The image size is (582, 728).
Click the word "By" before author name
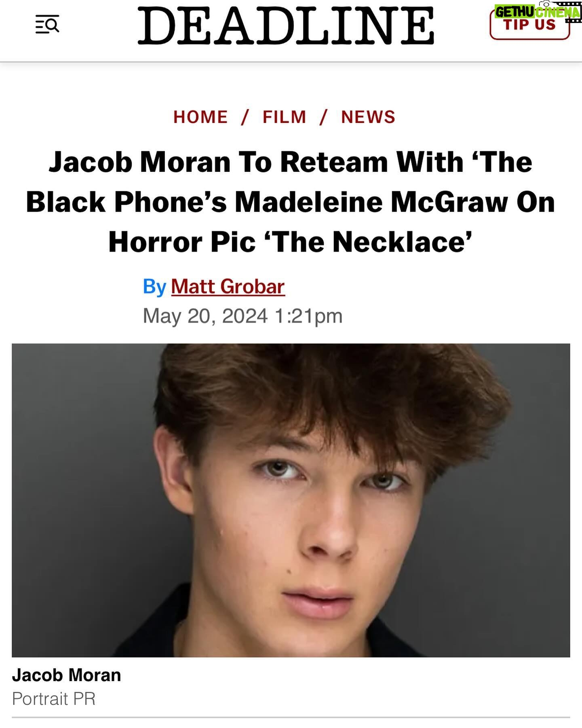(x=154, y=287)
